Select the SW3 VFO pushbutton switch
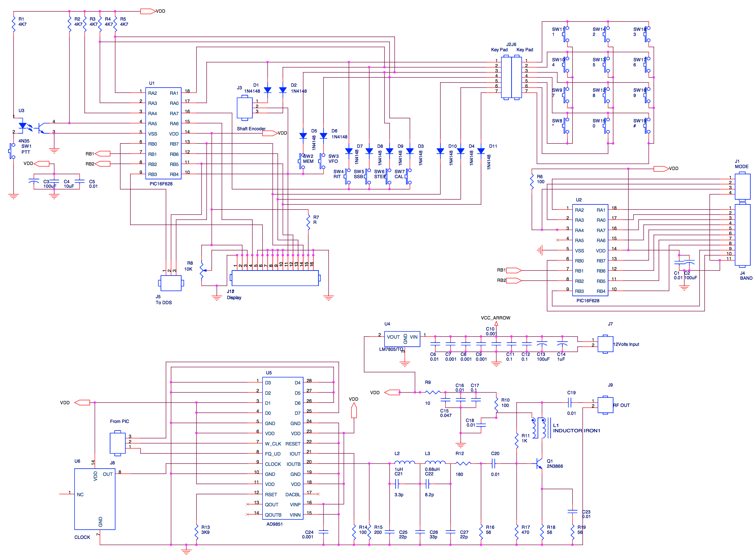This screenshot has height=559, width=756. pyautogui.click(x=322, y=161)
